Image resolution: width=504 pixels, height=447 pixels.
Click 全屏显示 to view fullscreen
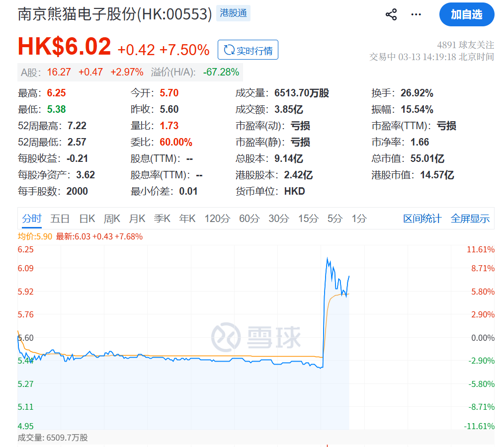point(470,219)
